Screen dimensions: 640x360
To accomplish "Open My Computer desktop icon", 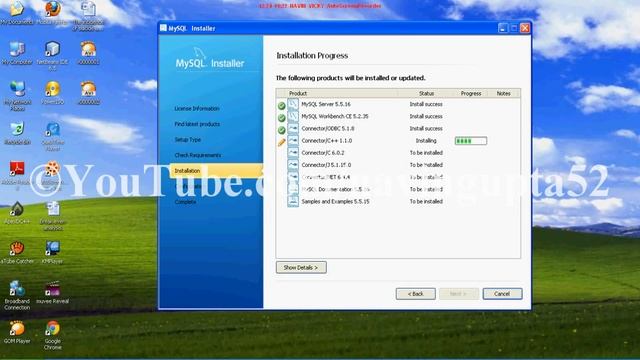I will point(17,53).
